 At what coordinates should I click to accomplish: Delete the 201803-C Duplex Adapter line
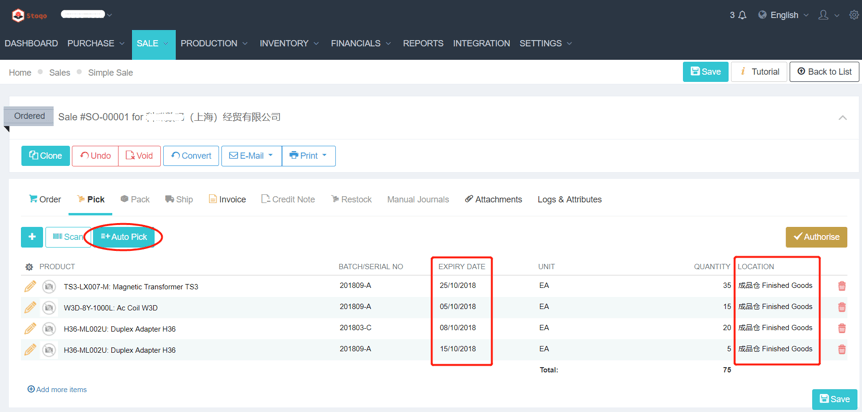(x=842, y=328)
